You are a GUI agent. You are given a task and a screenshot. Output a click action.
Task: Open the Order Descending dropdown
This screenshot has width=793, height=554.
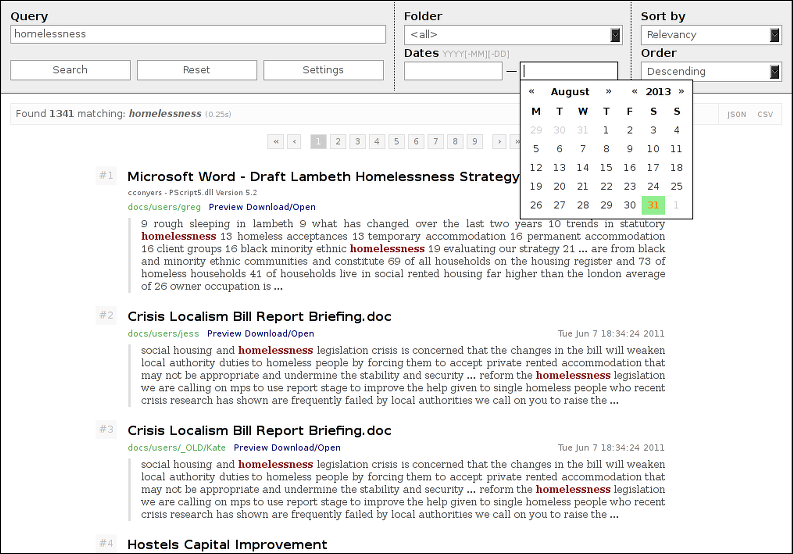point(711,71)
